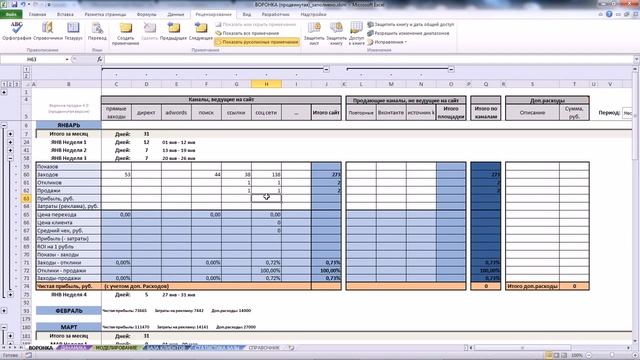Collapse the non-site channels column group
The image size is (640, 360).
[x=451, y=69]
